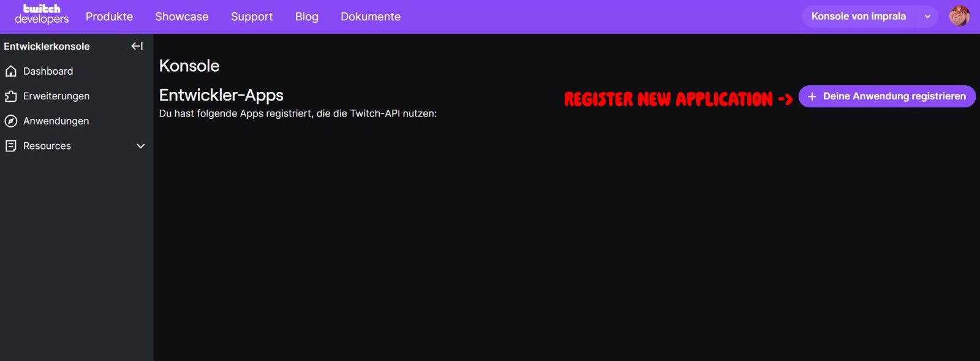Click the Twitch developers logo
The image size is (980, 361).
(x=42, y=14)
